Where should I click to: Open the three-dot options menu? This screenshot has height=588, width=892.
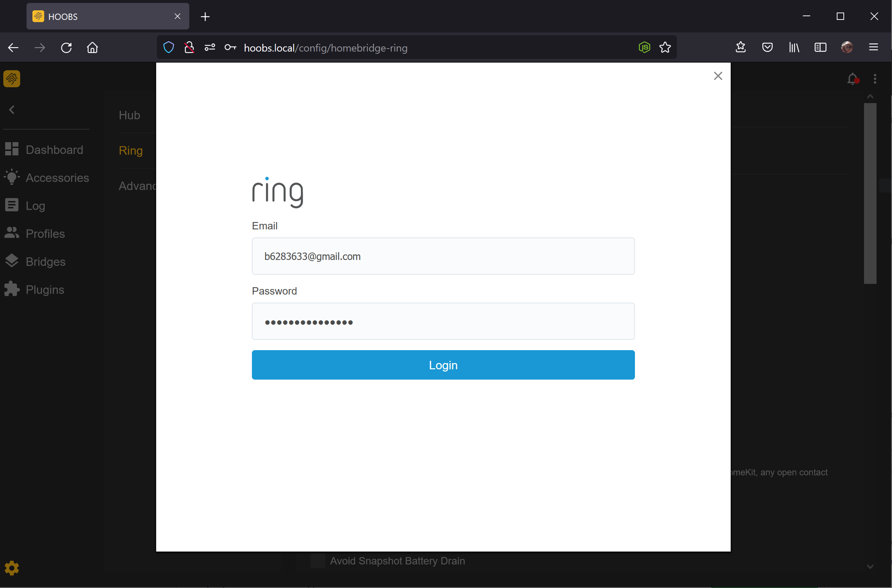875,78
